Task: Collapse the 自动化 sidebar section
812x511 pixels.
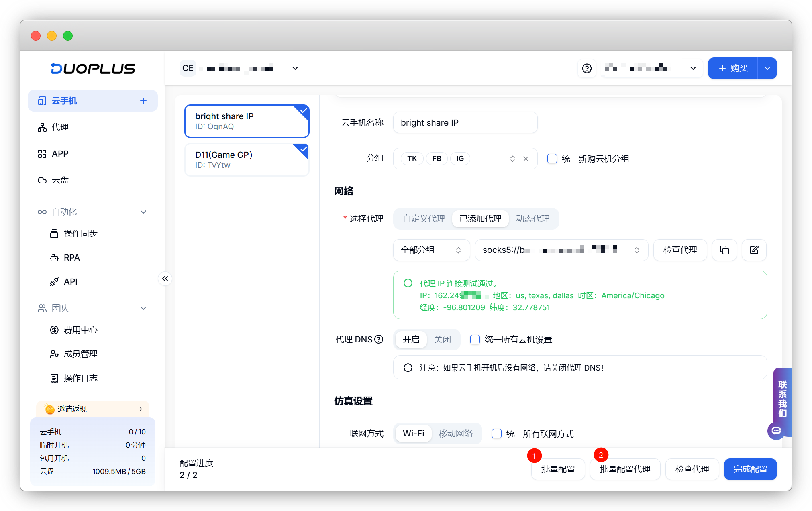Action: pyautogui.click(x=143, y=212)
